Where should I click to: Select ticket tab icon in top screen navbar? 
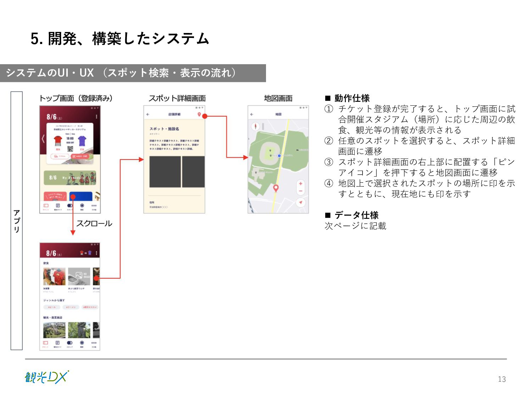(46, 205)
